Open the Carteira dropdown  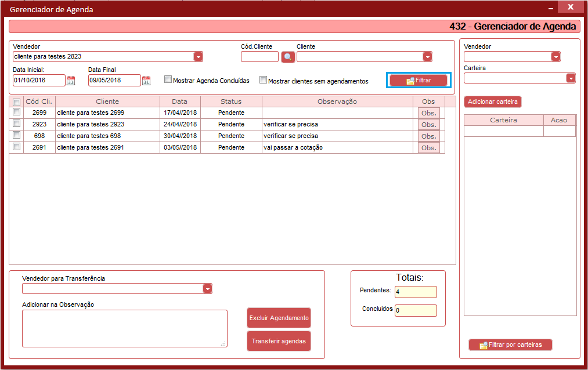pyautogui.click(x=571, y=78)
